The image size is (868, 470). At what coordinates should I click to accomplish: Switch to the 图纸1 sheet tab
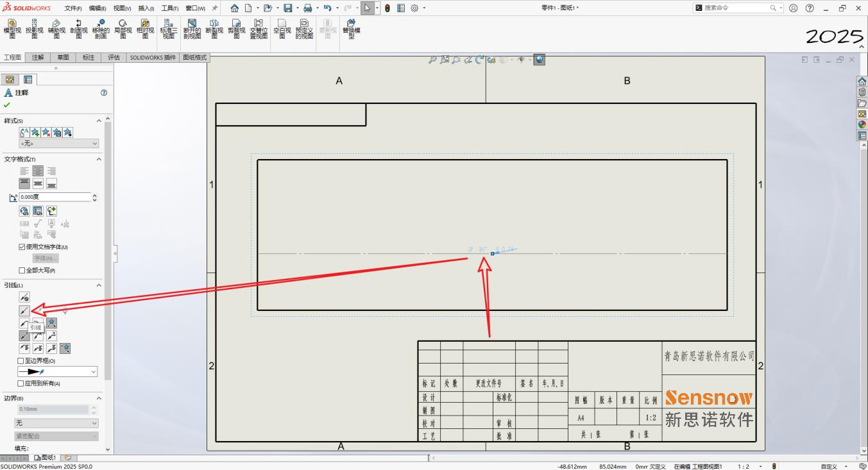coord(46,458)
